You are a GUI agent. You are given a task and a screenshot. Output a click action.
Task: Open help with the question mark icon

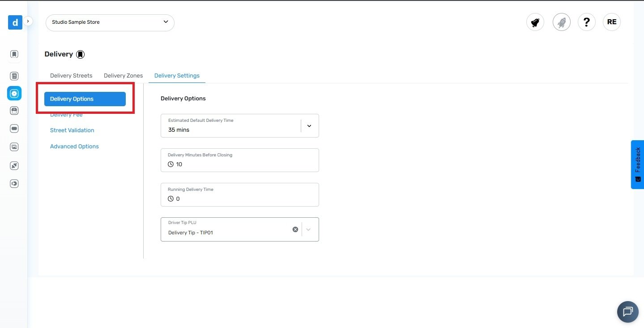(587, 22)
